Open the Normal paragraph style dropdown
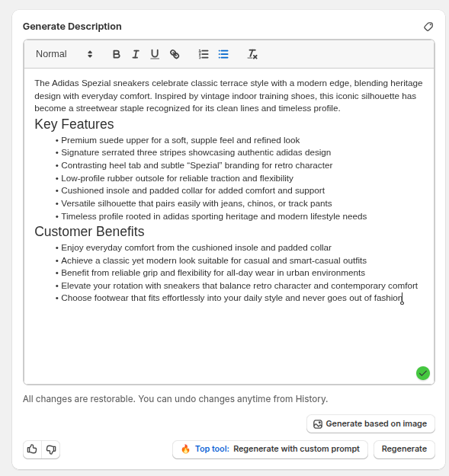 click(x=64, y=54)
